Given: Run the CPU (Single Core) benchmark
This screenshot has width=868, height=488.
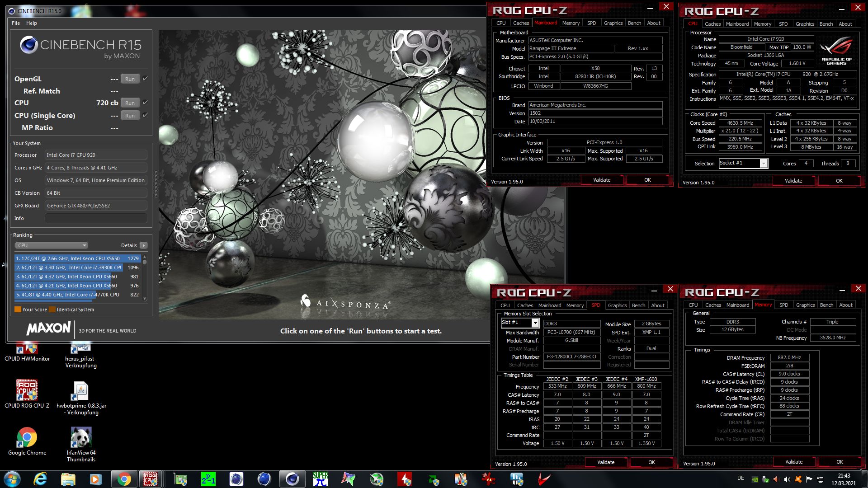Looking at the screenshot, I should click(x=130, y=115).
